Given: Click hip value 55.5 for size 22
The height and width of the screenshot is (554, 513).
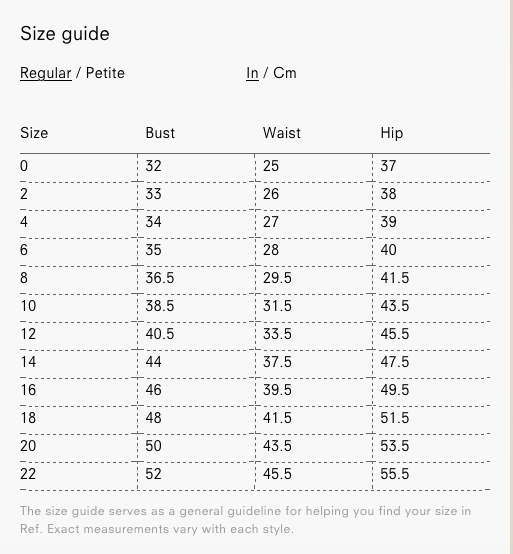Looking at the screenshot, I should click(395, 474).
